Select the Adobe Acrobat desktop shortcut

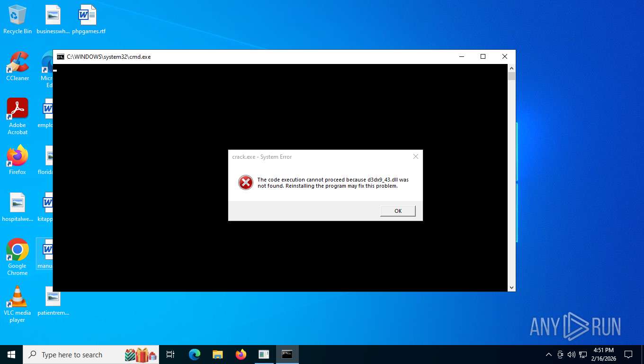click(x=18, y=117)
